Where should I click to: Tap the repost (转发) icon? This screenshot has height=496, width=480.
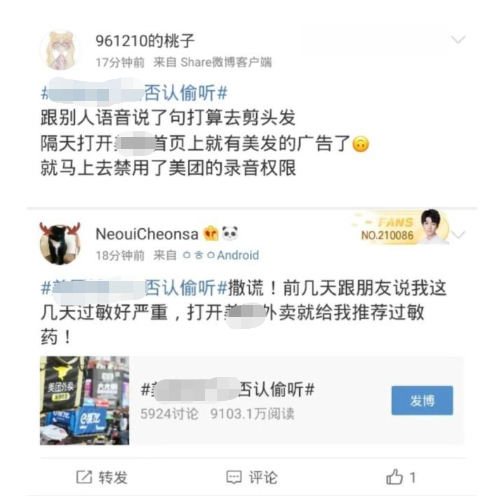click(x=84, y=477)
